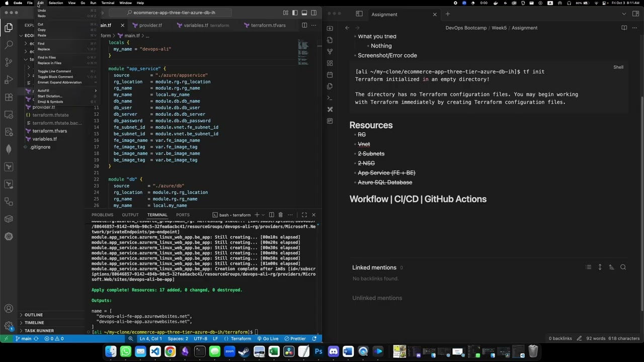Open the editor More Actions ellipsis
Image resolution: width=644 pixels, height=362 pixels.
click(314, 25)
